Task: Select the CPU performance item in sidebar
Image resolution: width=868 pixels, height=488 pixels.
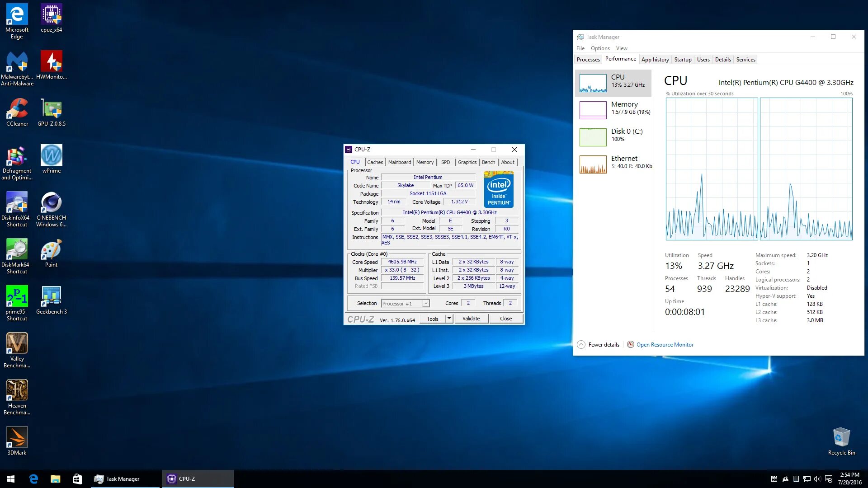Action: 613,83
